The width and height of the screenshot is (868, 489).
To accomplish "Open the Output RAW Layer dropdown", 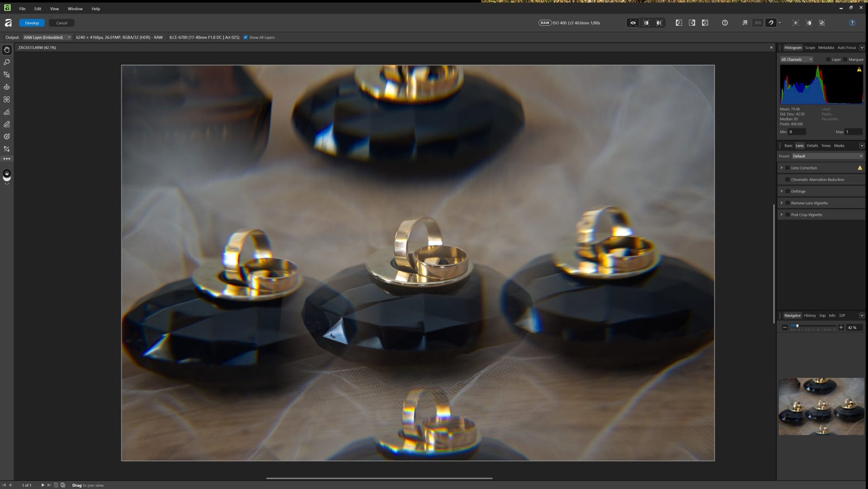I will (47, 37).
